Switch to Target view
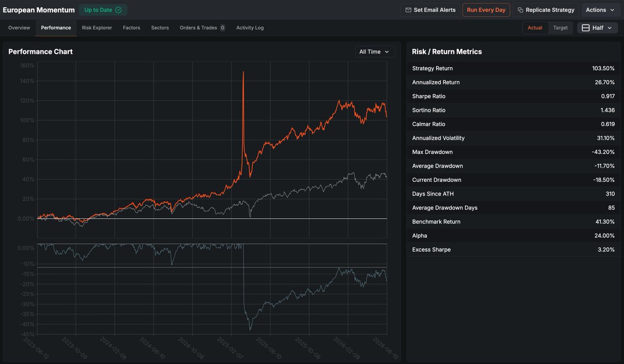The height and width of the screenshot is (364, 624). 561,28
